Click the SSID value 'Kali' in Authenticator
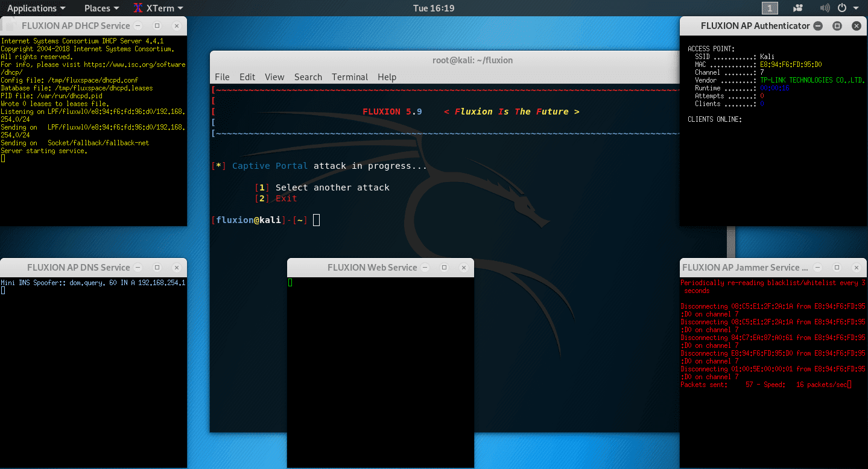The width and height of the screenshot is (868, 469). [767, 57]
